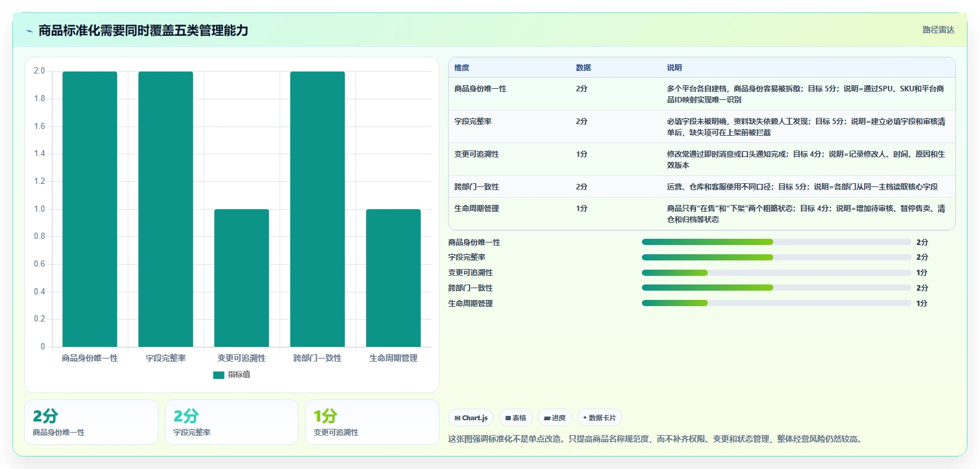Click the 维度 column header
The image size is (980, 469).
tap(462, 68)
